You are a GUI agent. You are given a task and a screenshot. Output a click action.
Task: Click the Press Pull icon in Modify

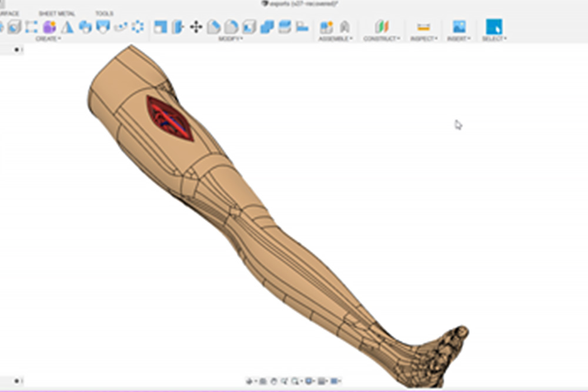pyautogui.click(x=160, y=27)
